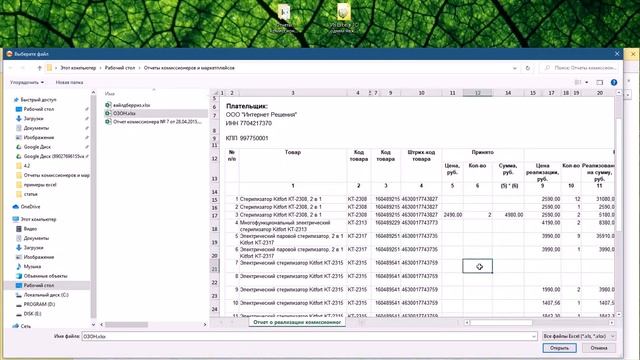Select Google Диск (89027686155xa tree item
Image resolution: width=640 pixels, height=360 pixels.
(x=53, y=156)
